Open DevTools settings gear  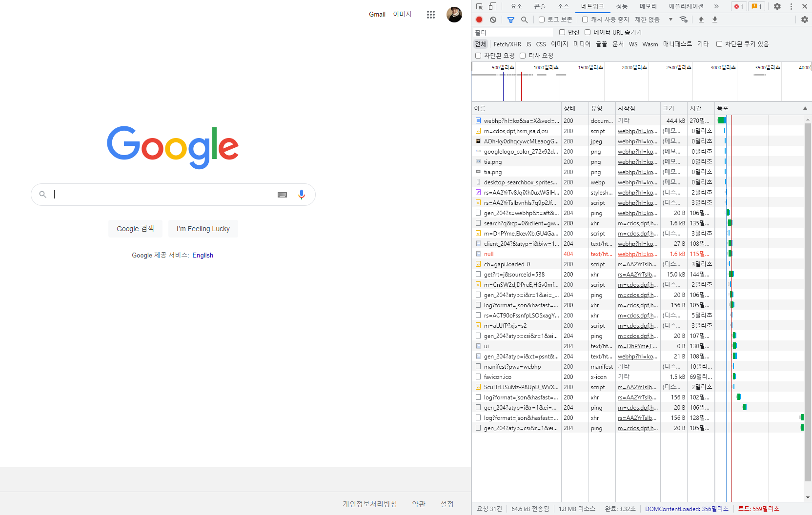tap(777, 6)
